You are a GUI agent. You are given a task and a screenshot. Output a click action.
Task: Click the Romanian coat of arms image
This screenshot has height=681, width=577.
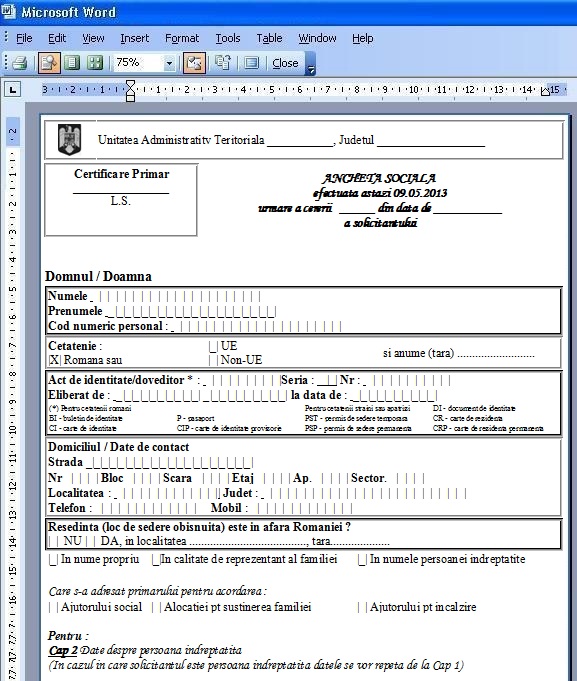[x=69, y=140]
